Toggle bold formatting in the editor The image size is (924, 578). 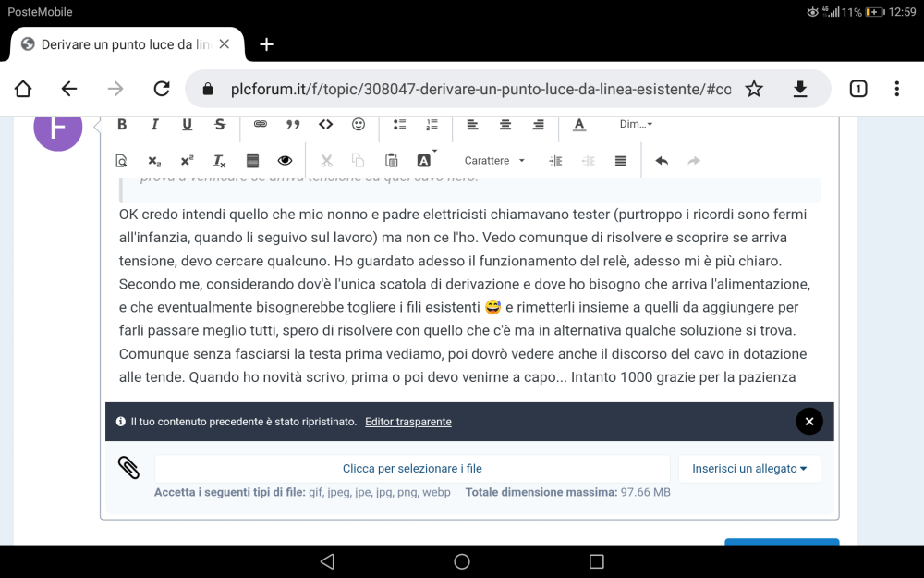coord(121,124)
